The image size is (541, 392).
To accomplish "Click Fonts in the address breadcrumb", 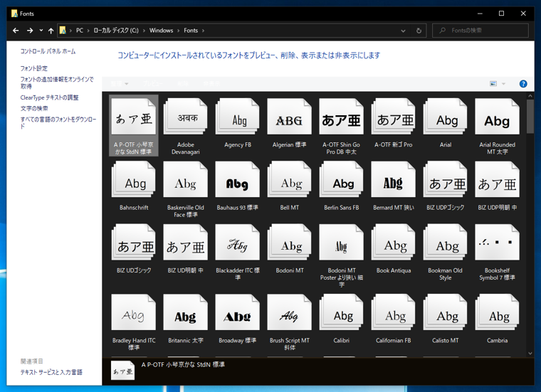I will coord(191,31).
